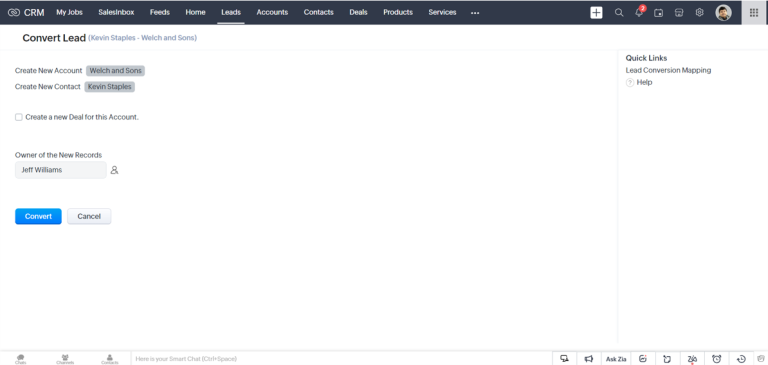Click the alarm clock reminders icon

[717, 359]
